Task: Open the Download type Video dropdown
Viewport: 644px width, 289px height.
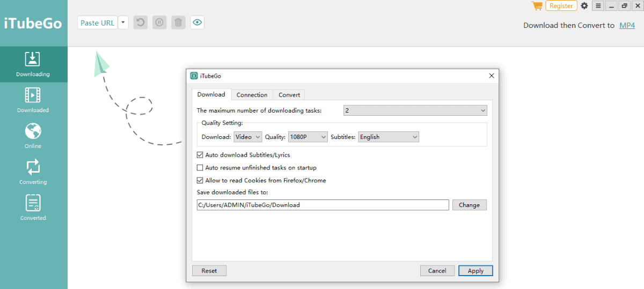Action: pos(248,137)
